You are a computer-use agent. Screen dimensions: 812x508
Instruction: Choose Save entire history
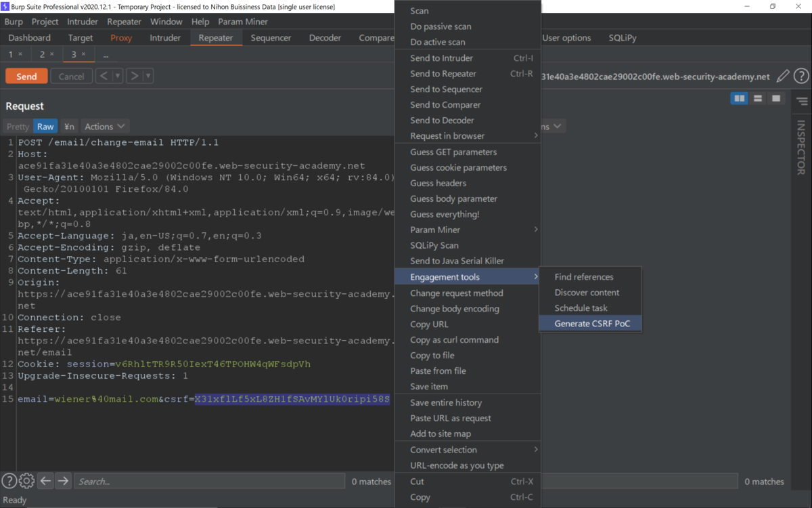pos(468,402)
